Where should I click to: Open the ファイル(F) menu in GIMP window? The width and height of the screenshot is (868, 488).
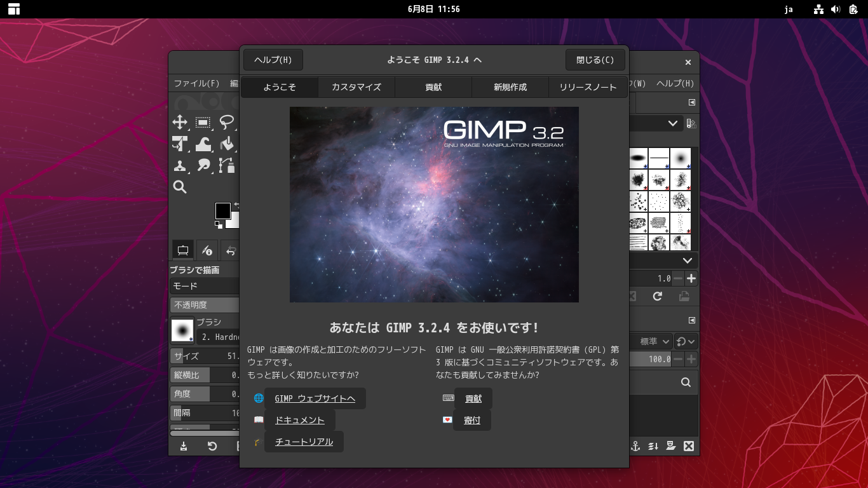point(196,83)
